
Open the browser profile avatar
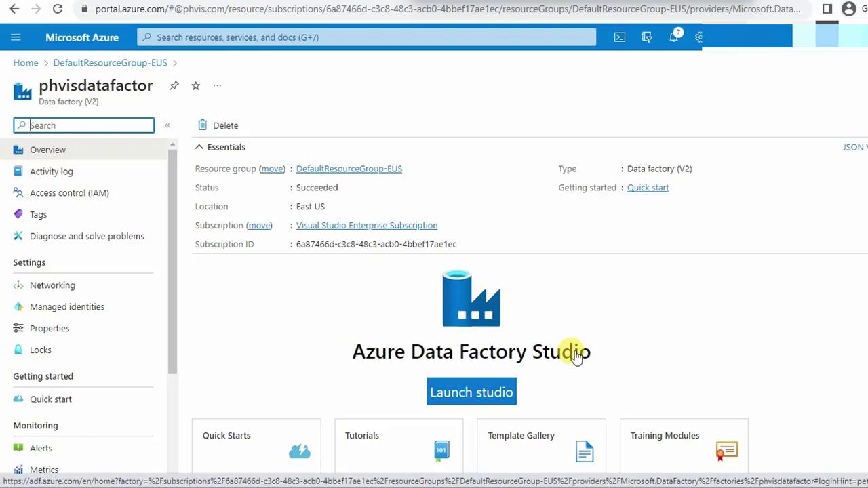click(x=848, y=9)
